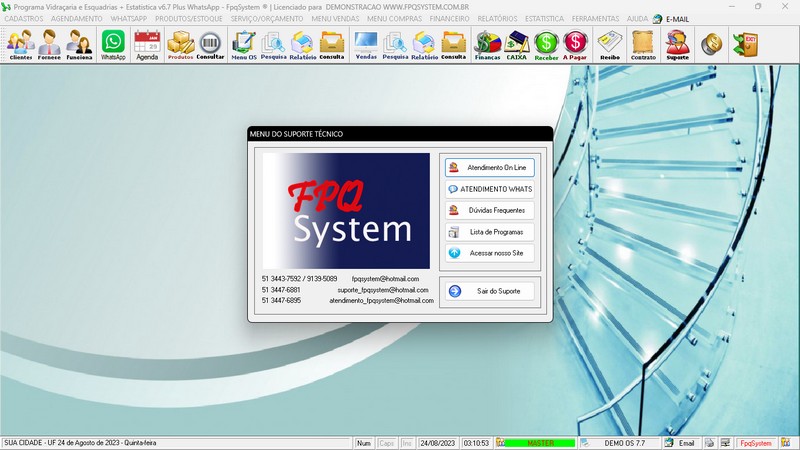Open the WHATSAPP menu
The height and width of the screenshot is (450, 800).
click(x=129, y=19)
